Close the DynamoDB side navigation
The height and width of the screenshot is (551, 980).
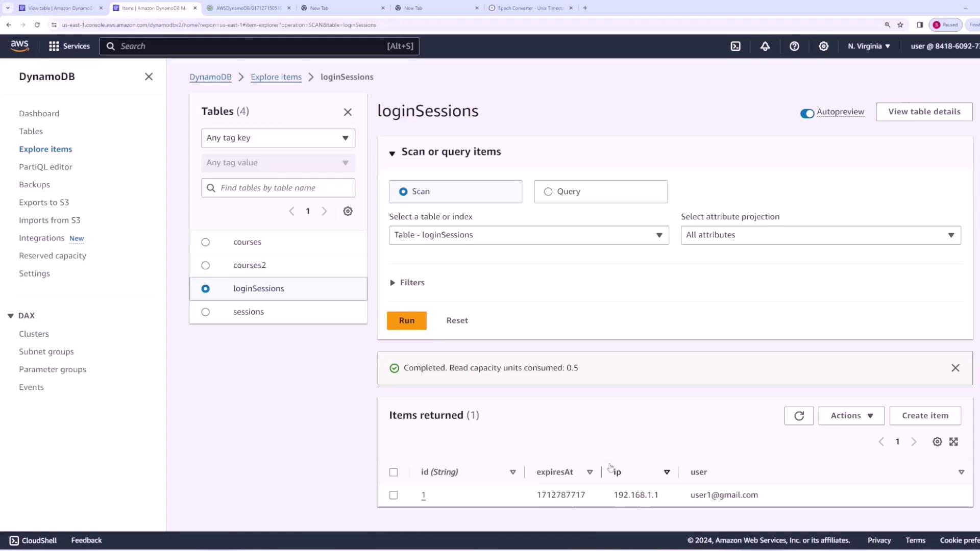(x=149, y=77)
